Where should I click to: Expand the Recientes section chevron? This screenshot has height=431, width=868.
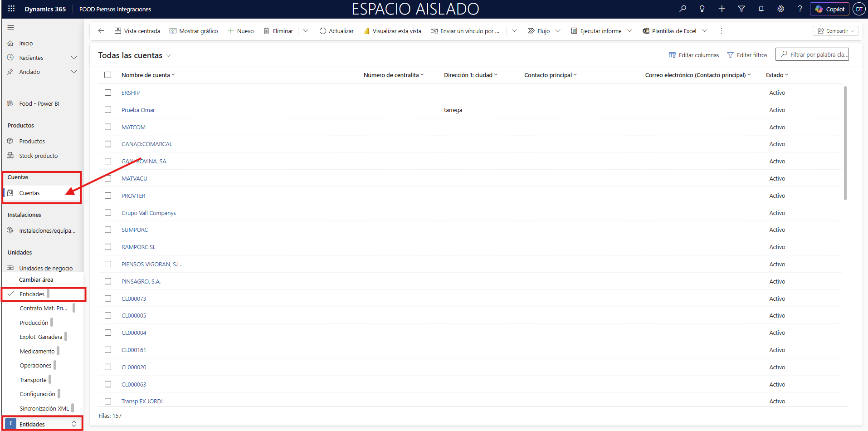pyautogui.click(x=74, y=58)
